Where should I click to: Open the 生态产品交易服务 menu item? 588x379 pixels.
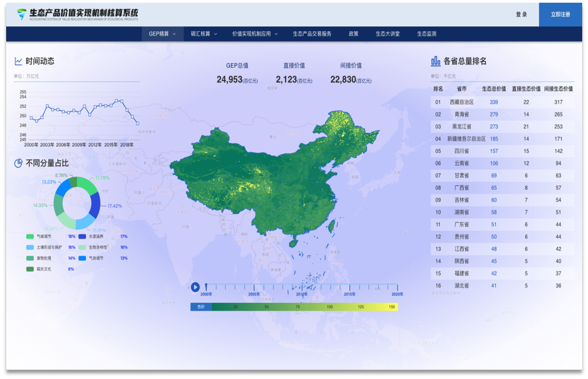(312, 34)
